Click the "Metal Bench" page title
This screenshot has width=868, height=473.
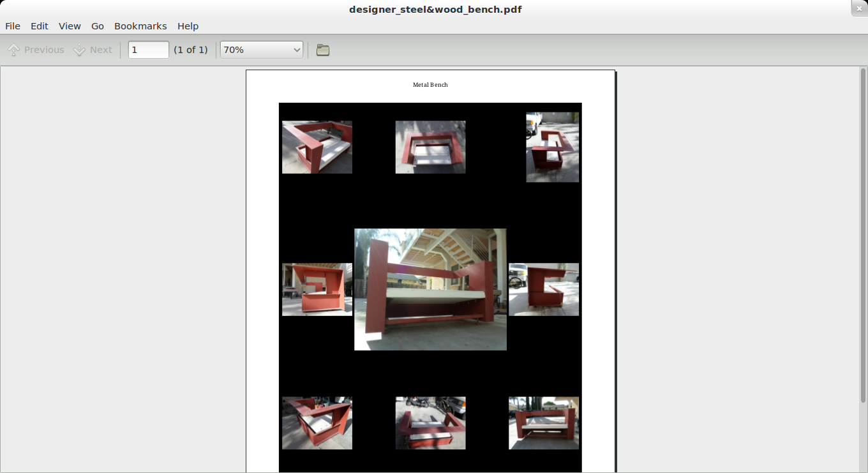(430, 85)
